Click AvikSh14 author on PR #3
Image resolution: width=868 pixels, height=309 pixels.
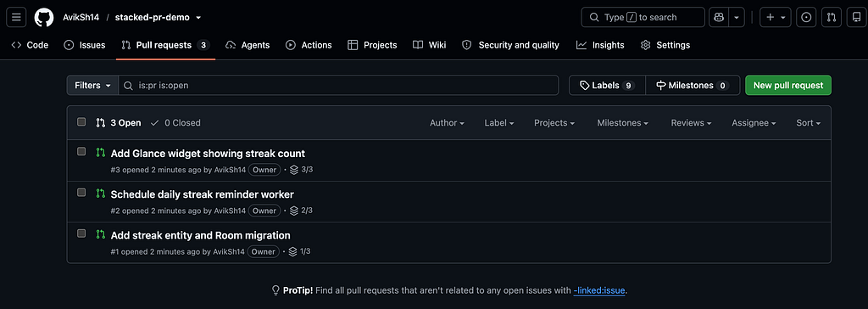point(230,170)
